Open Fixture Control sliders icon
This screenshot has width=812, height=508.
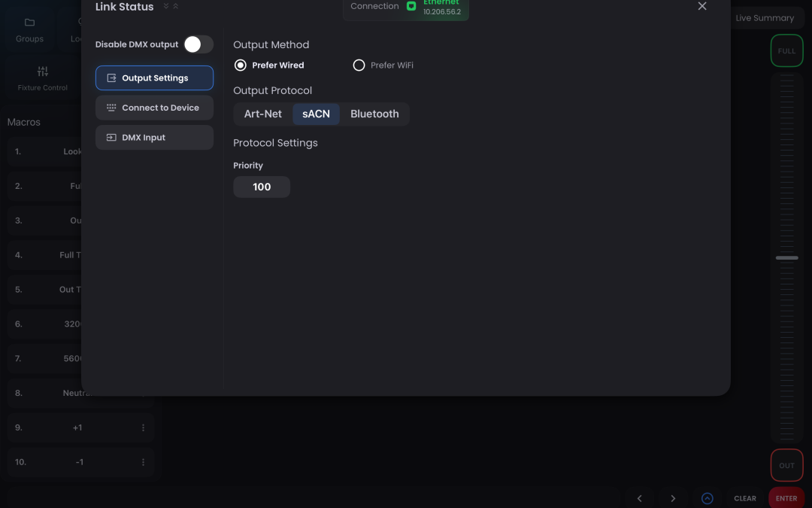[42, 71]
